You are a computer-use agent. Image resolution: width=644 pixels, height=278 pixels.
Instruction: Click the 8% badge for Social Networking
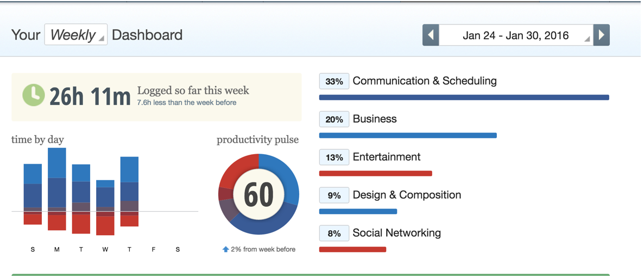[x=334, y=233]
